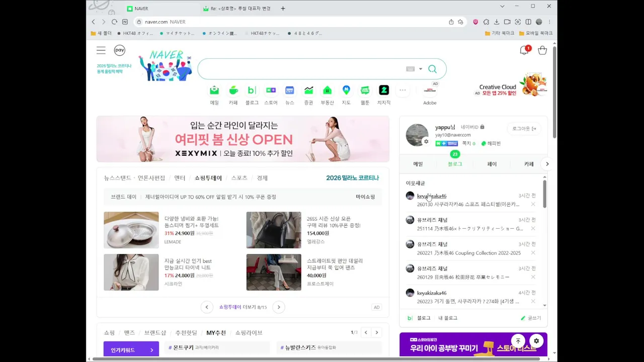This screenshot has width=644, height=362.
Task: Open browser tab search dropdown arrow
Action: 502,7
